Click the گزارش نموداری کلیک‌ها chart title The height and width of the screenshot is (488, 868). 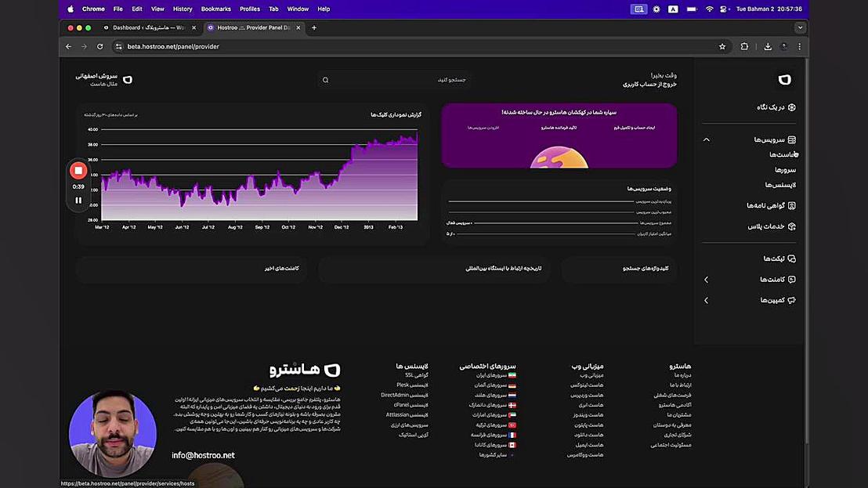point(396,114)
